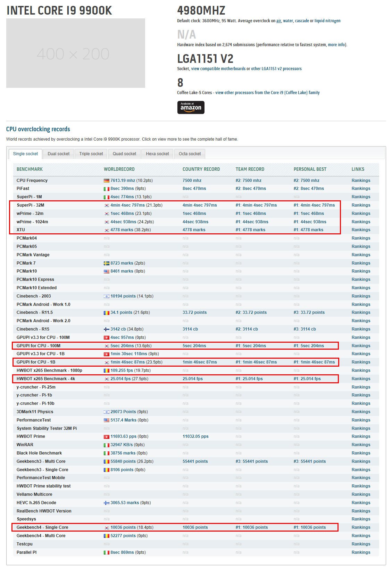Click the German flag in the CPU Frequency row
Screen dimensions: 392x567
107,181
